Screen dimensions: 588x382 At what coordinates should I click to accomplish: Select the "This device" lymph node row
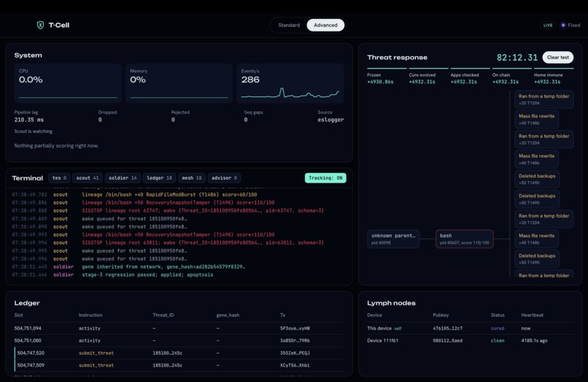click(471, 328)
